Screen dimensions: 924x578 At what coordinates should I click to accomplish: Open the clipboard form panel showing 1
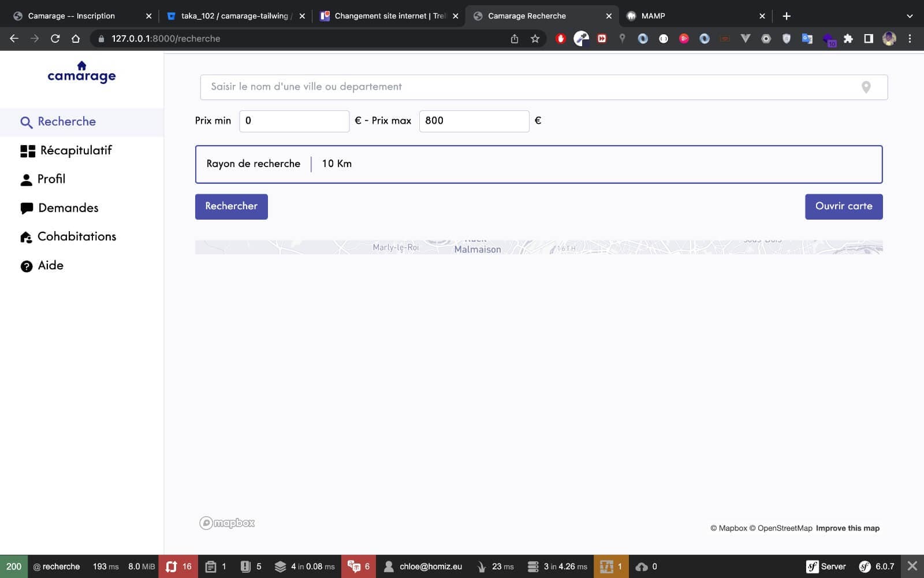pyautogui.click(x=216, y=566)
